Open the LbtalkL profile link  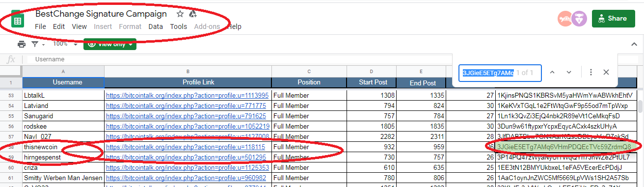(188, 95)
